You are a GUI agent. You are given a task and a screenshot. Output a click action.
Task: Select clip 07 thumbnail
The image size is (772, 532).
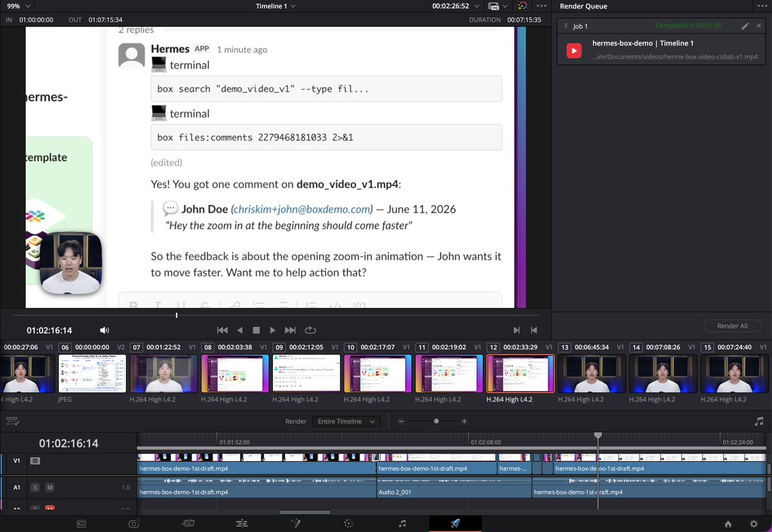coord(162,373)
